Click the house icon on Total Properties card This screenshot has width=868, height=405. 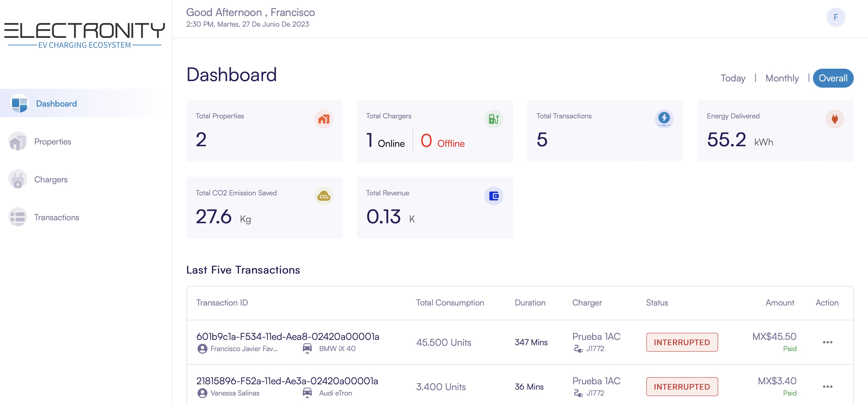(x=324, y=119)
